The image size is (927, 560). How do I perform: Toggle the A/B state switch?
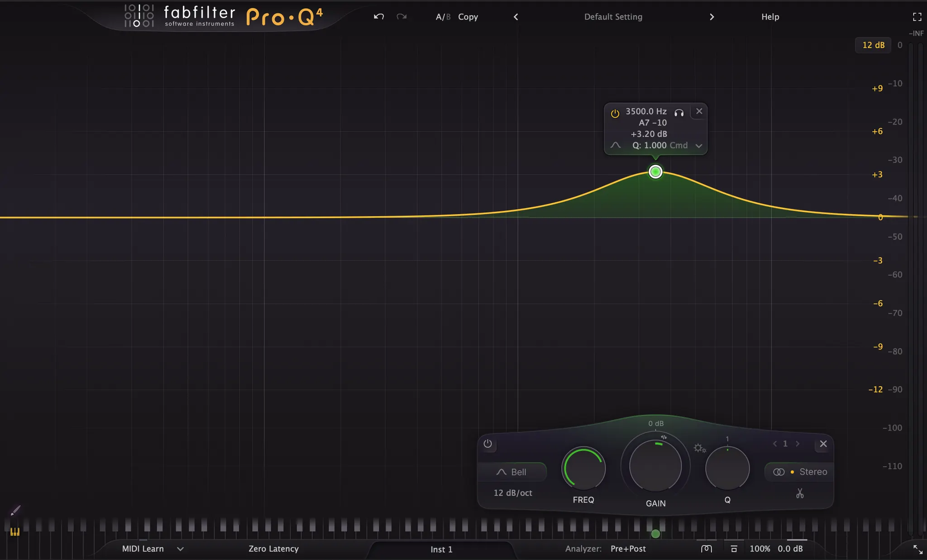[443, 17]
